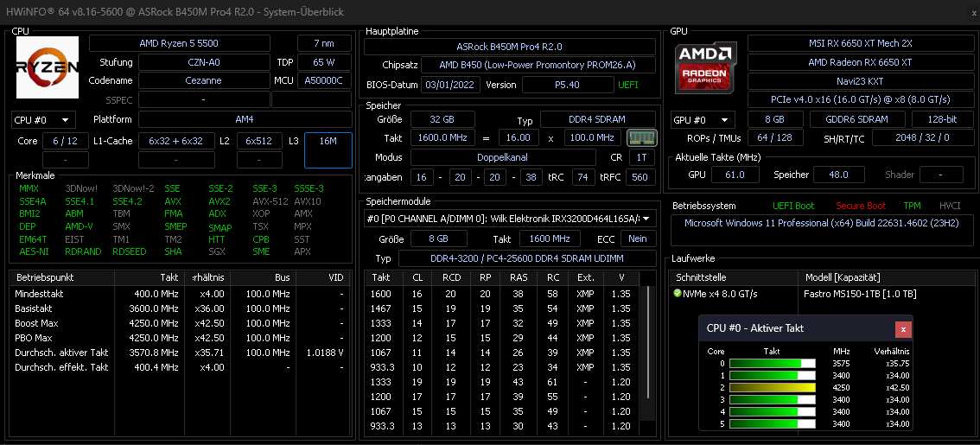Open the CPU #0 selector dropdown
The width and height of the screenshot is (980, 445).
tap(43, 120)
